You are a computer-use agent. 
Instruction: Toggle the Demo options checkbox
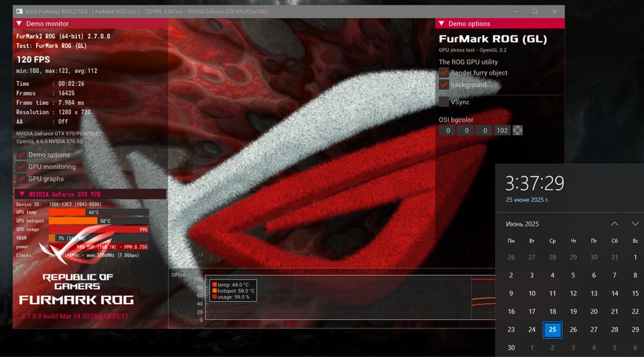[x=21, y=155]
